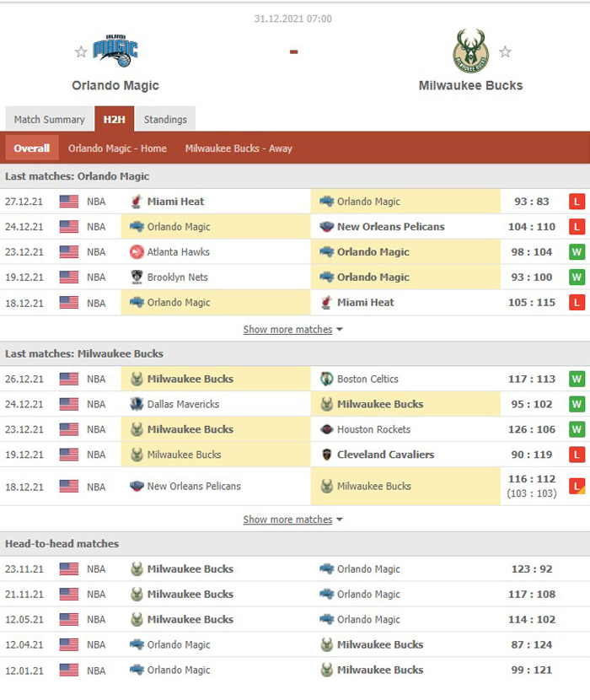
Task: Click the Houston Rockets team name
Action: tap(373, 429)
